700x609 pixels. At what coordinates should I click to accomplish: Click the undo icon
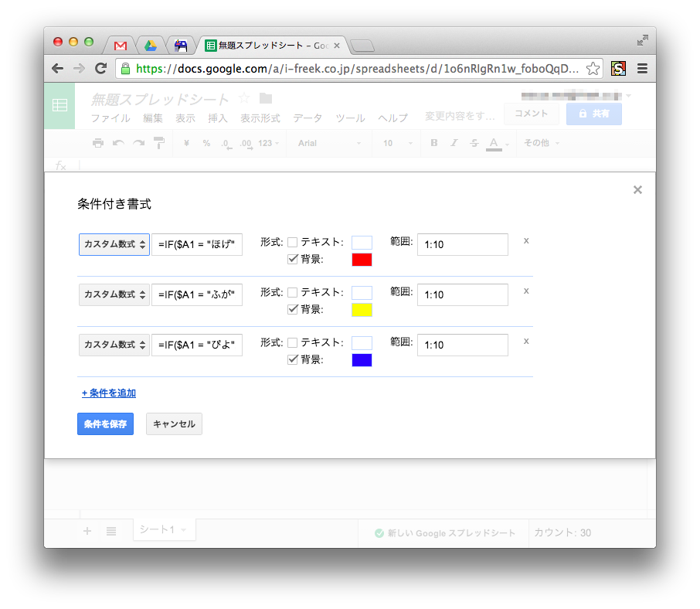click(118, 143)
